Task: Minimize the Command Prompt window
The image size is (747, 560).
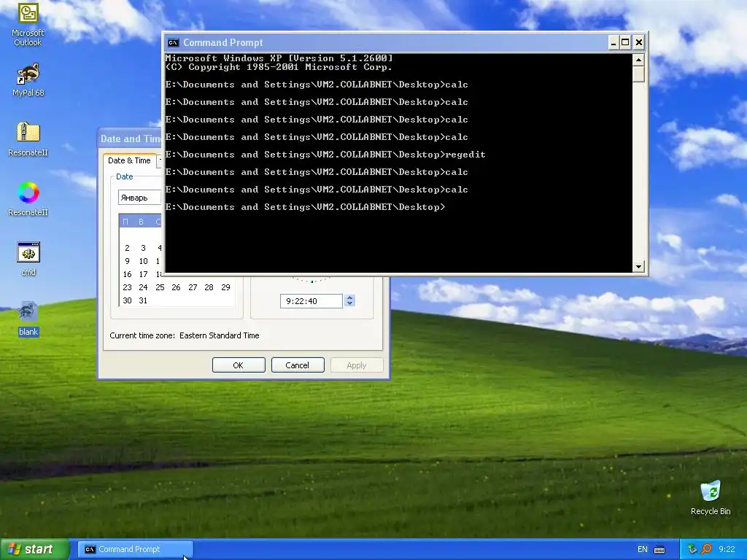Action: [614, 42]
